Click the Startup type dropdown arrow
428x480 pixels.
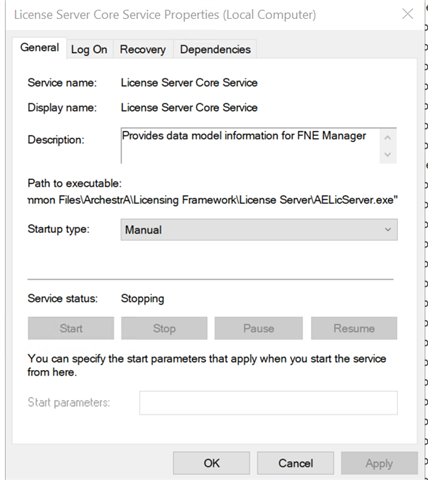pyautogui.click(x=388, y=230)
